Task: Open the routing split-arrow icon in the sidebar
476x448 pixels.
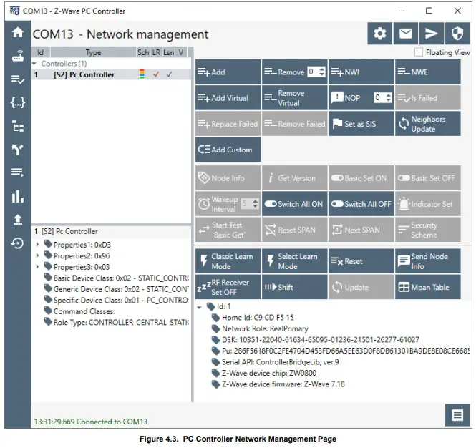Action: tap(18, 150)
